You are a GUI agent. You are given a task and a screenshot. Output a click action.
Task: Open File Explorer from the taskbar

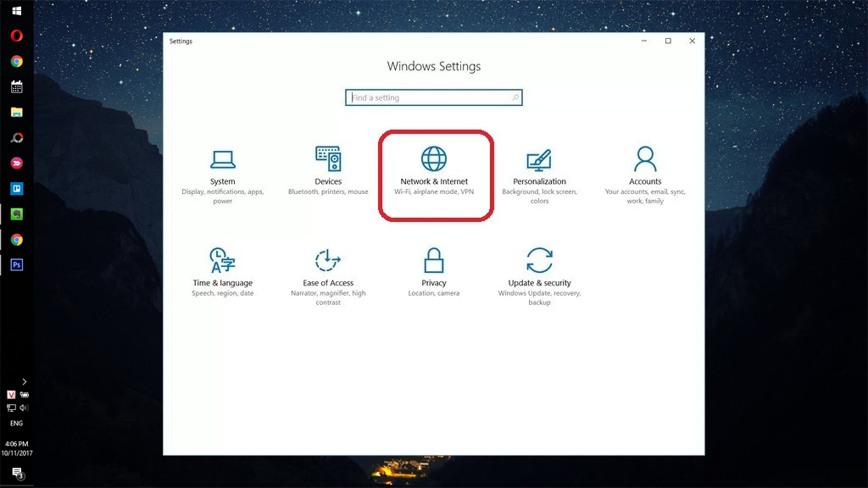[17, 113]
